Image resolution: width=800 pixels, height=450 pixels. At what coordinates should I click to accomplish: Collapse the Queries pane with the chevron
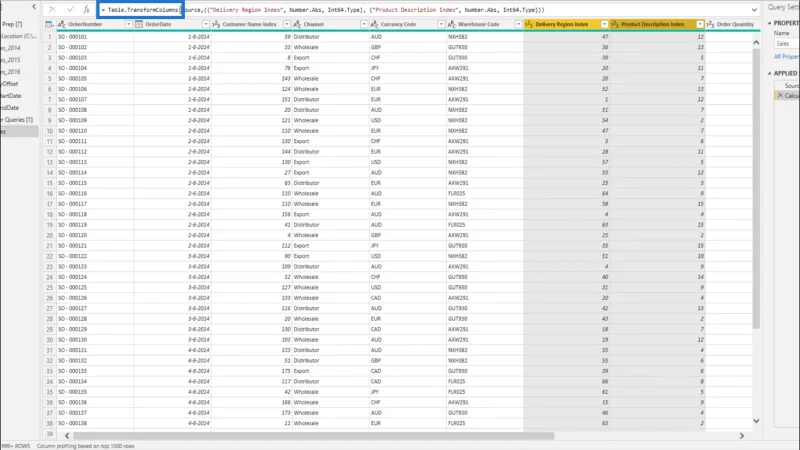(x=34, y=7)
